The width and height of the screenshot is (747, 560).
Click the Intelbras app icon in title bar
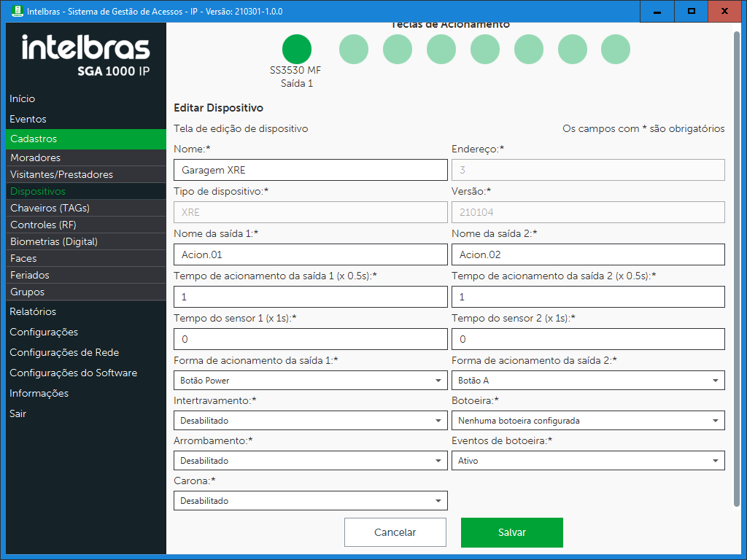click(x=17, y=12)
